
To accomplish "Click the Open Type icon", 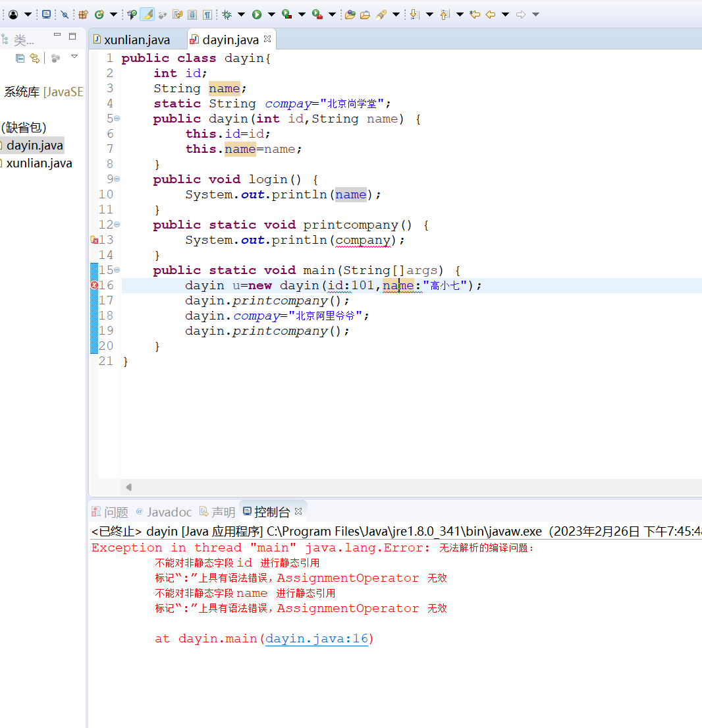I will (132, 14).
